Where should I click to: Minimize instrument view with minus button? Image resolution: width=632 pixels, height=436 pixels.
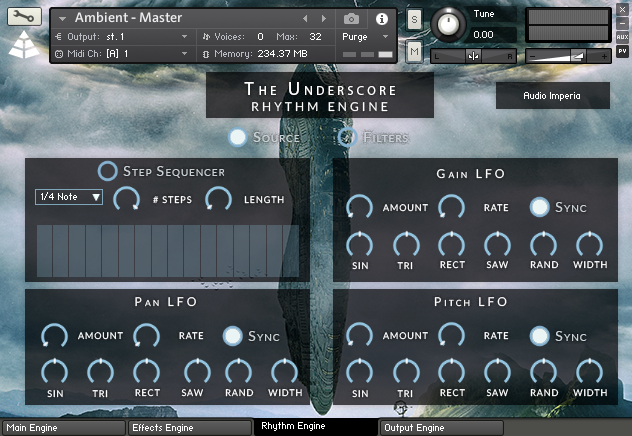point(622,23)
